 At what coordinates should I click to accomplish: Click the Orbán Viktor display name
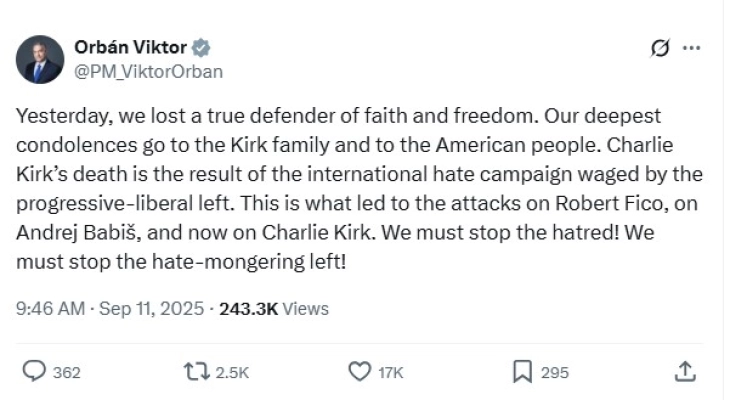pyautogui.click(x=130, y=48)
